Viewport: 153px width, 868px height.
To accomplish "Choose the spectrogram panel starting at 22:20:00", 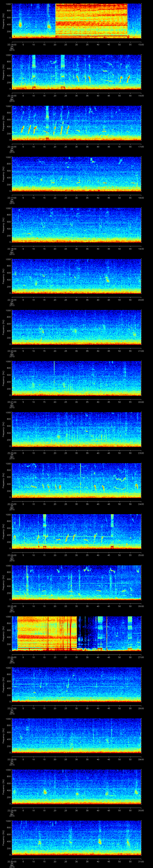I will 77,327.
